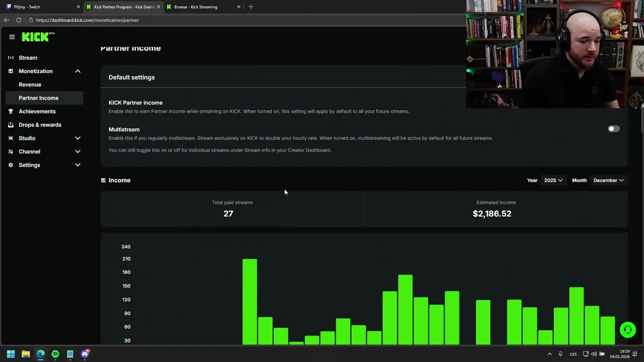Toggle the Multistream switch
This screenshot has width=644, height=362.
[613, 129]
